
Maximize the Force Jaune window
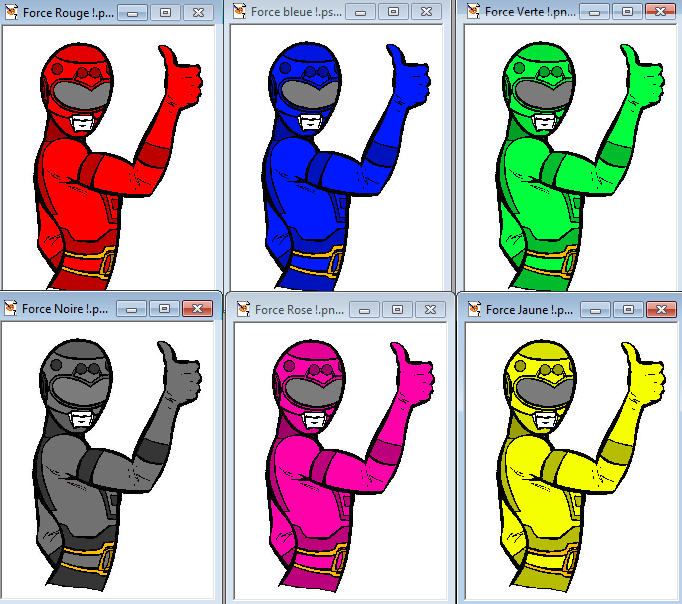(629, 310)
